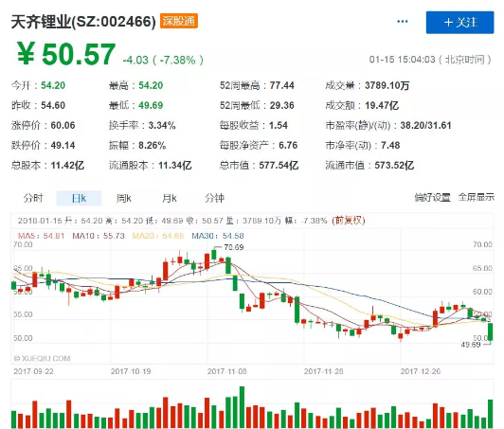Click the 振幅 value 8.26%
The image size is (504, 429).
(152, 145)
